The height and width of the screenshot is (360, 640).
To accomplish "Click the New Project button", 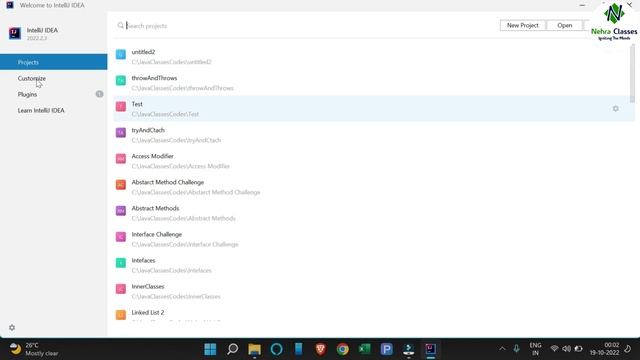I will (x=522, y=25).
